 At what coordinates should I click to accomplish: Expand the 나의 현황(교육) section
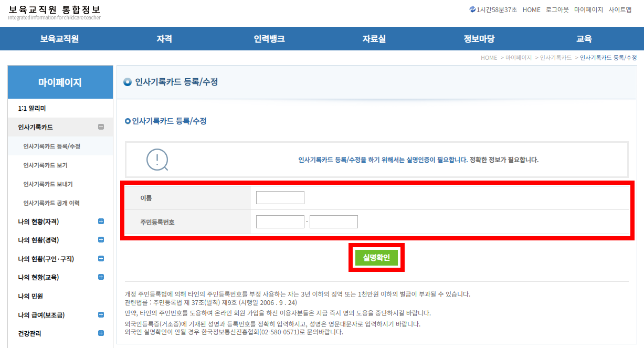click(x=101, y=277)
